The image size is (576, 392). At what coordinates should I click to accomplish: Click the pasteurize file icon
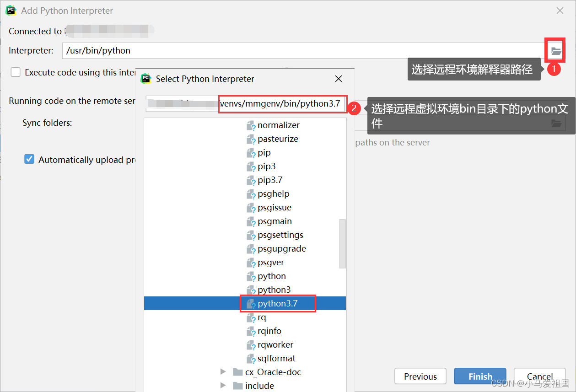point(251,139)
